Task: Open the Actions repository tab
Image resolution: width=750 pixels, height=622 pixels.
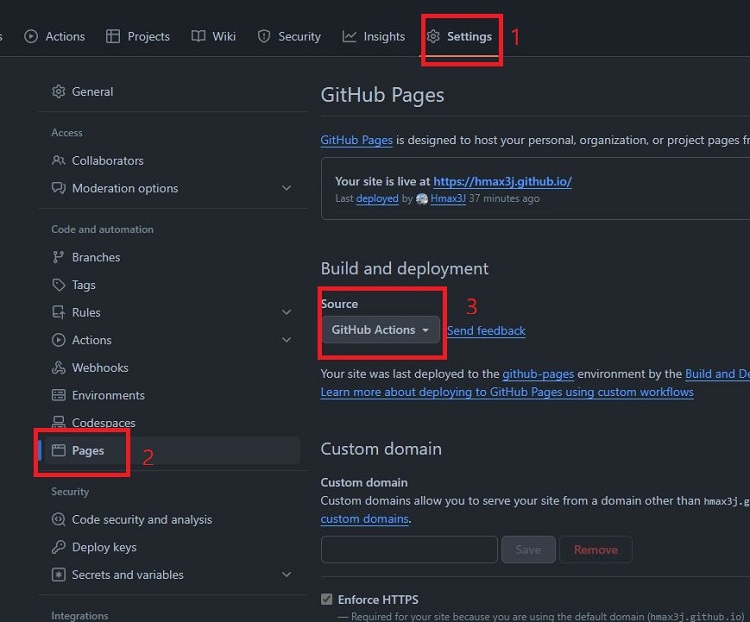Action: click(x=55, y=36)
